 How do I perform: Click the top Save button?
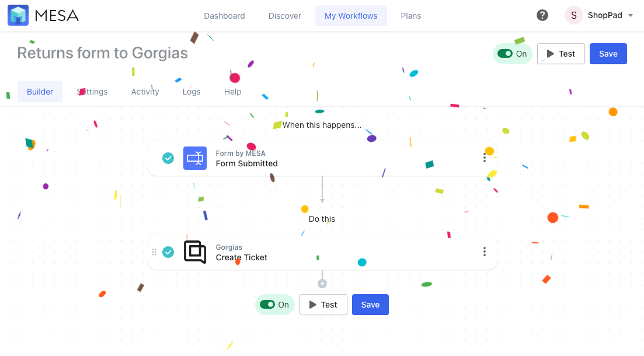(x=608, y=54)
